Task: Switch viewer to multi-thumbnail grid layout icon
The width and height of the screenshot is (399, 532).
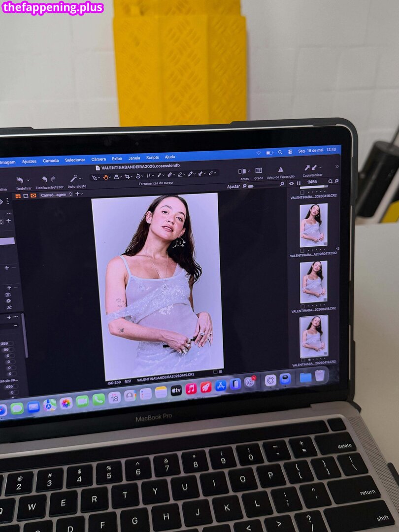Action: 18,196
